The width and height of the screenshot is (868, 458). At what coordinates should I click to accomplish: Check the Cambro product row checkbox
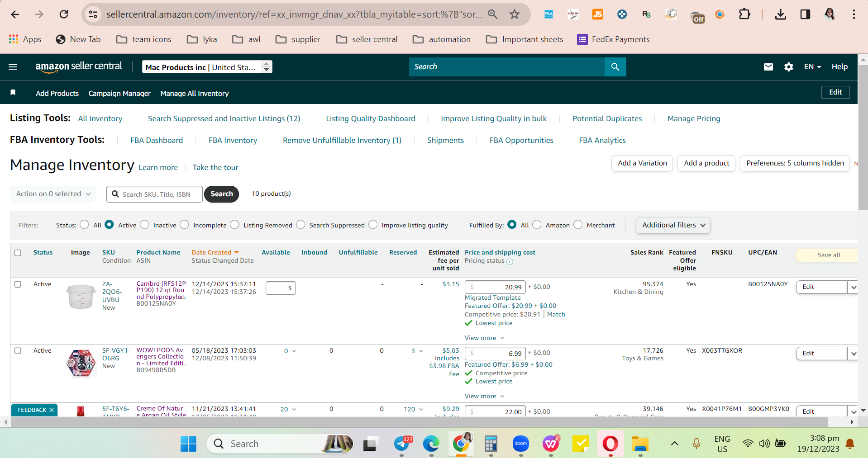tap(18, 284)
